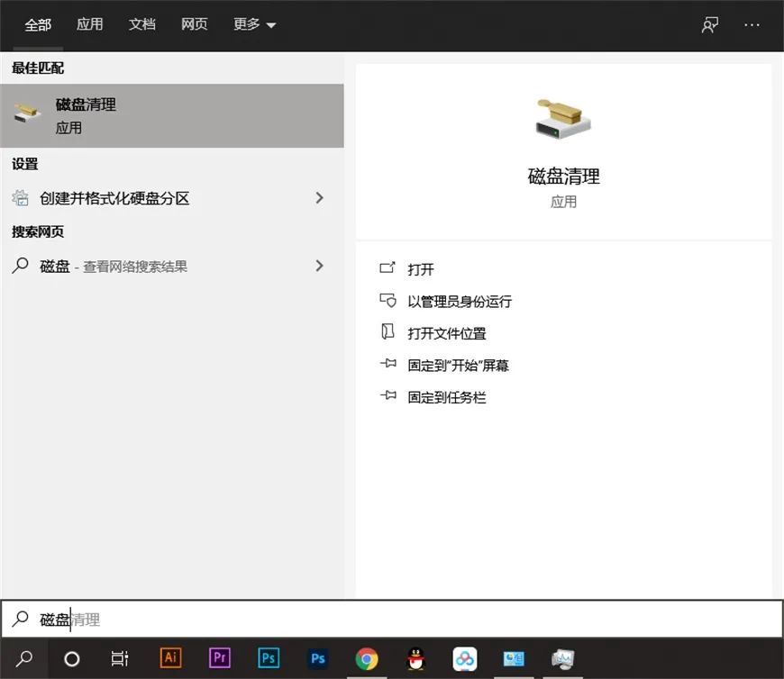Click the taskbar search button
The width and height of the screenshot is (784, 679).
[x=24, y=658]
